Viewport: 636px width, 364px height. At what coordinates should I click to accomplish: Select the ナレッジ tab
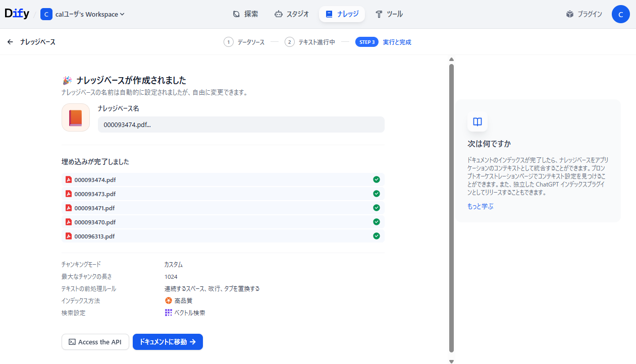pos(342,14)
